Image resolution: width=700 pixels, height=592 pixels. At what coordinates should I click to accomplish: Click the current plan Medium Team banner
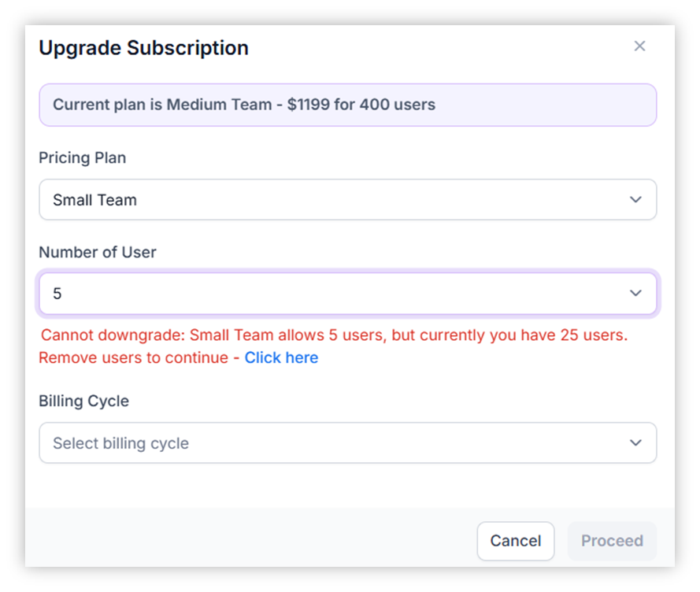pyautogui.click(x=347, y=105)
